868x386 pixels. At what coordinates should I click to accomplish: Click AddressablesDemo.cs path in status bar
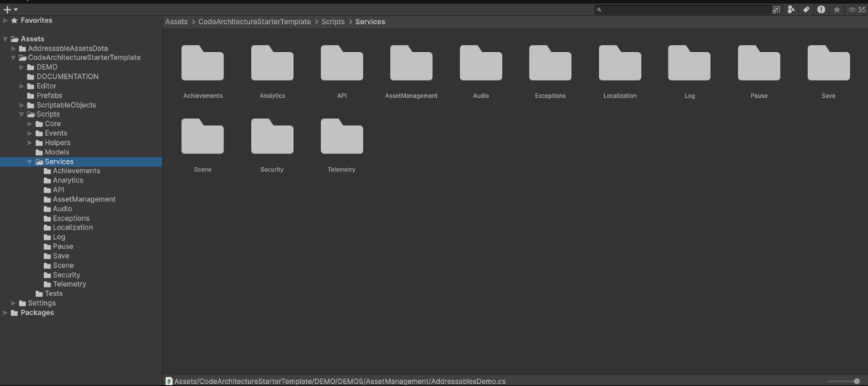click(x=340, y=381)
